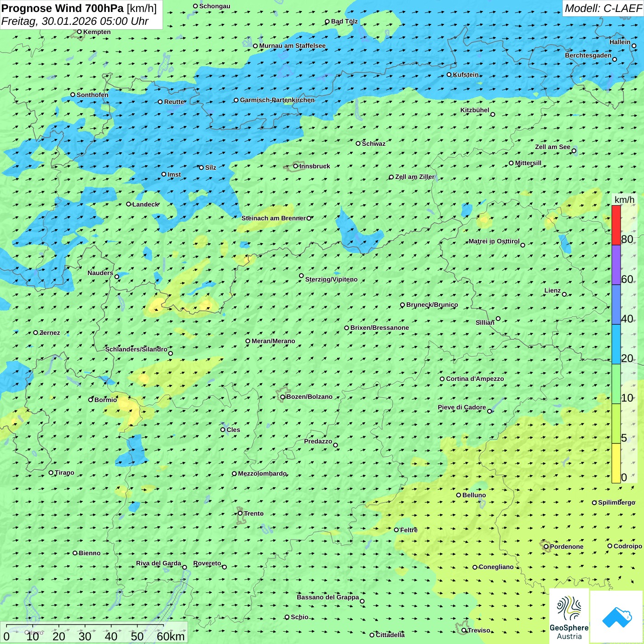Click the Zell am See marker
Viewport: 644px width, 644px height.
pos(574,151)
